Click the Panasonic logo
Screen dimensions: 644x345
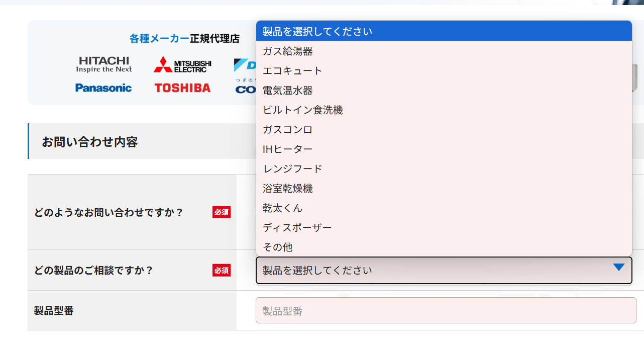tap(103, 88)
